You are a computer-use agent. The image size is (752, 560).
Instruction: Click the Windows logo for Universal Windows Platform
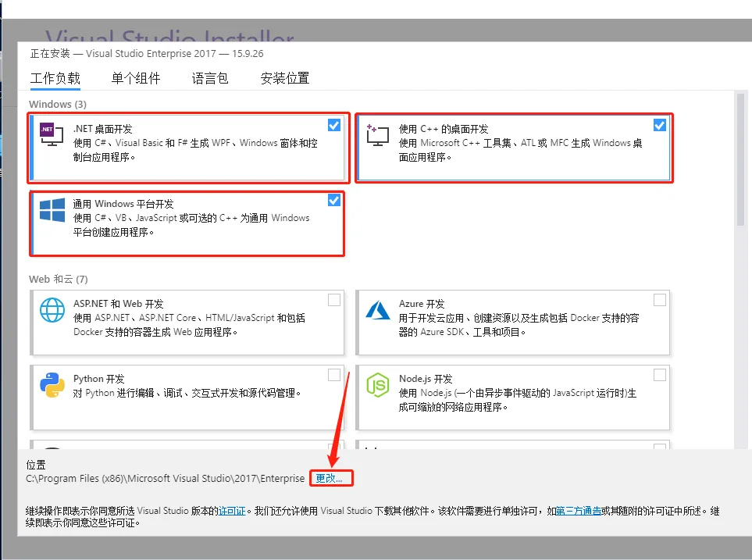click(52, 209)
